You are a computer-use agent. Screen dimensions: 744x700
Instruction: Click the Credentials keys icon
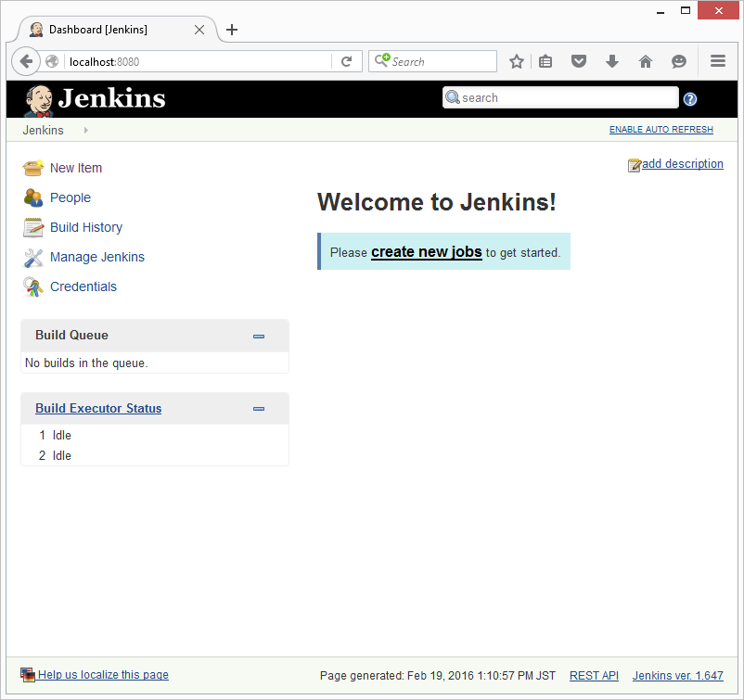pos(32,286)
